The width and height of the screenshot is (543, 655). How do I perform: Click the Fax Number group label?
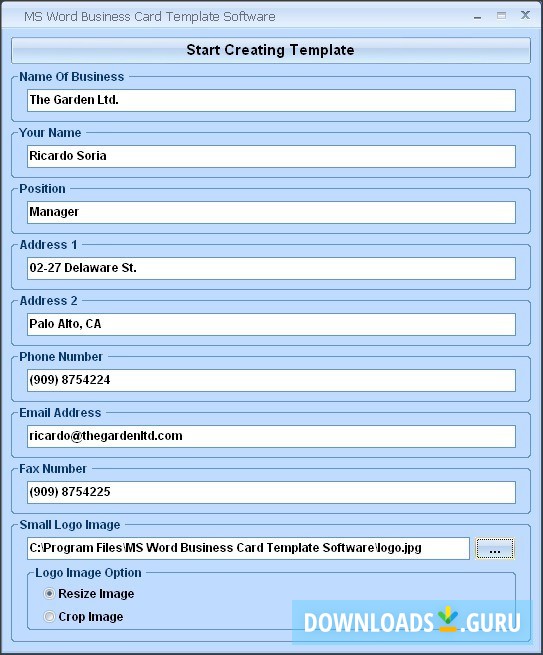(x=53, y=469)
